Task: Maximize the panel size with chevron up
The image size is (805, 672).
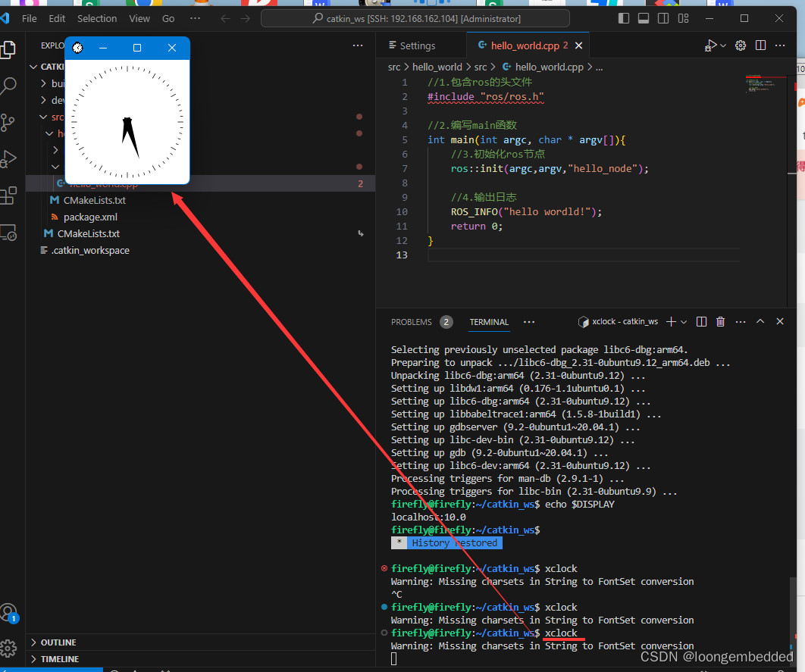Action: click(x=760, y=321)
